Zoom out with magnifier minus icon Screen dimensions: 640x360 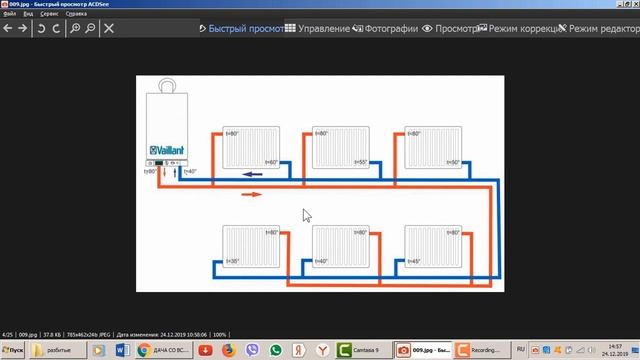[x=90, y=28]
